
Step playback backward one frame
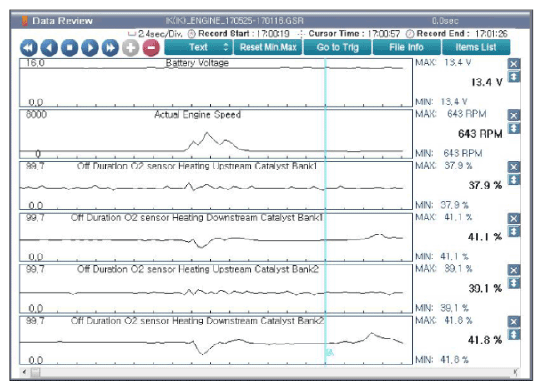(49, 47)
